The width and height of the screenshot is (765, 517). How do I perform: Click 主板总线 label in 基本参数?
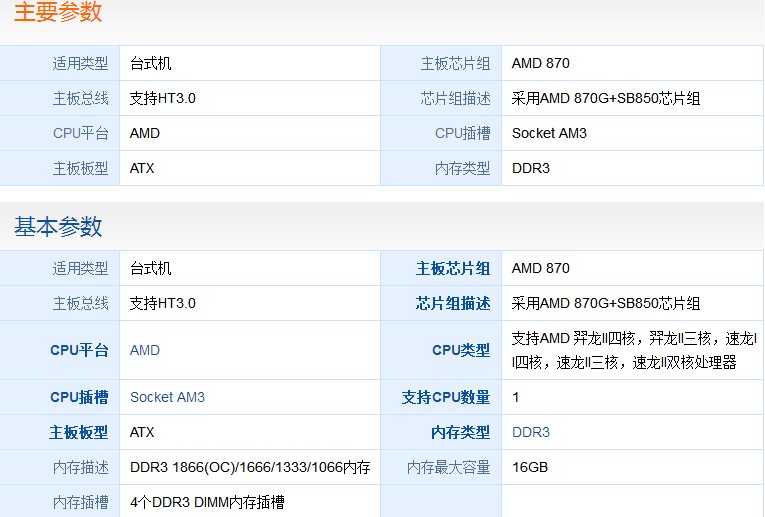81,303
